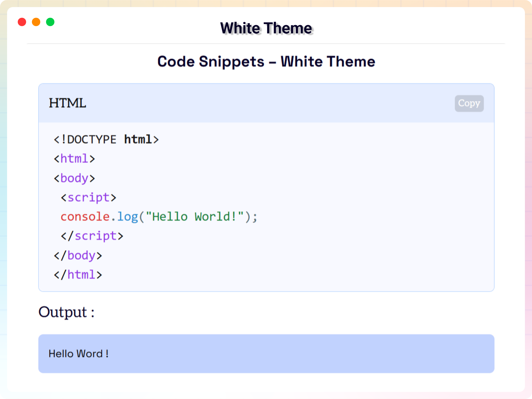The width and height of the screenshot is (532, 399).
Task: Click the DOCTYPE keyword in the code
Action: point(91,140)
